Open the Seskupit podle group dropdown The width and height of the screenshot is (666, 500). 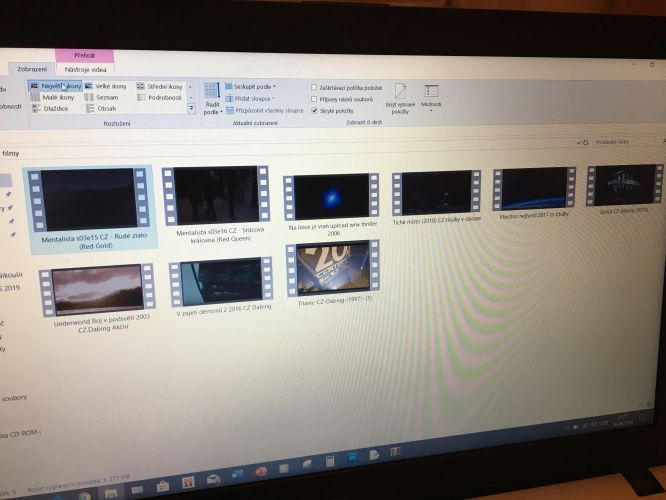(250, 86)
